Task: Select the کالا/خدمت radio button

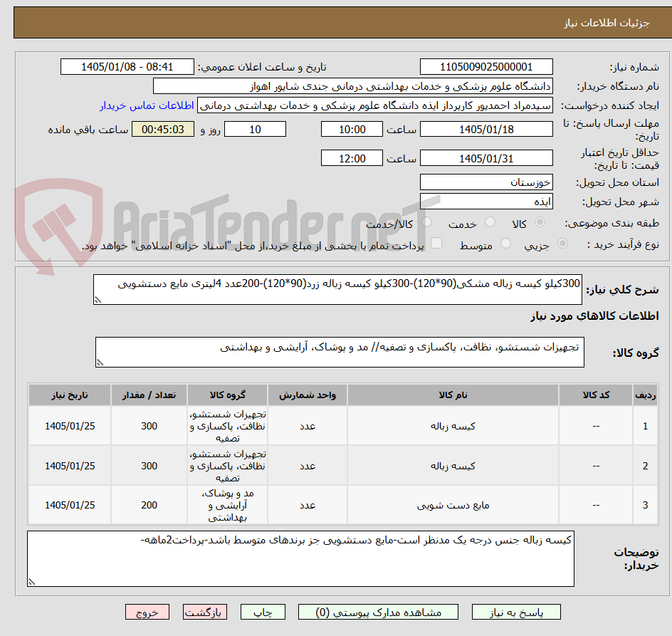Action: pos(426,222)
